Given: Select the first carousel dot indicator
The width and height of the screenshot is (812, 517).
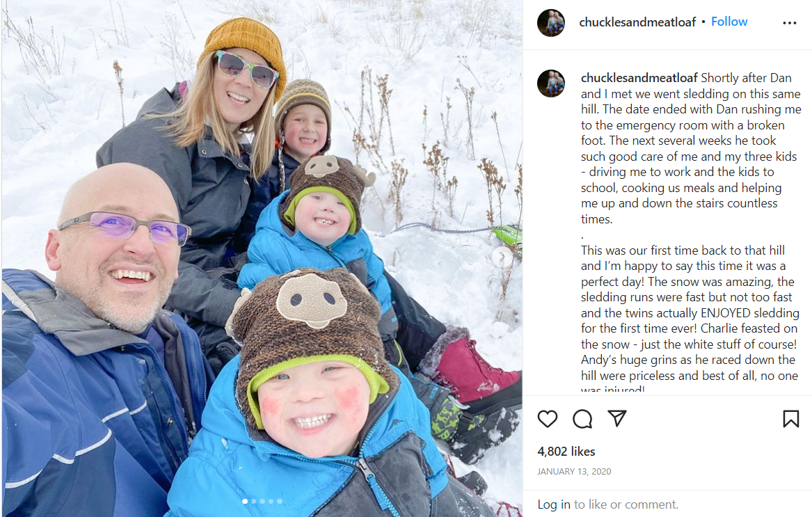Looking at the screenshot, I should click(x=245, y=501).
